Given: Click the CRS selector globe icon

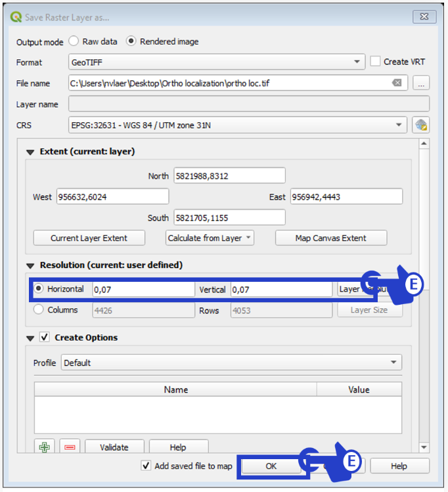Looking at the screenshot, I should point(420,125).
